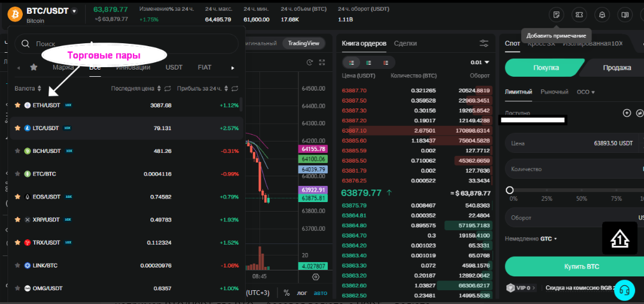
Task: Click the deposit plus icon near available balance
Action: tap(627, 113)
